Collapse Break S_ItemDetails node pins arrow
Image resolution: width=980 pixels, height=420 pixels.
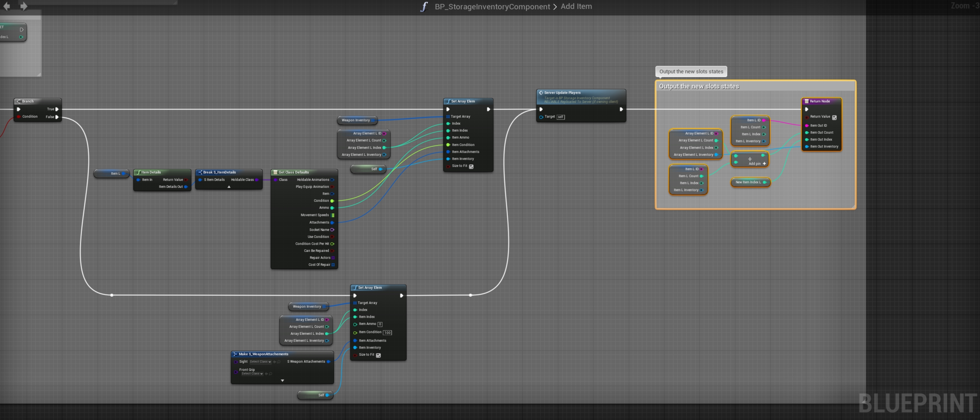tap(229, 187)
